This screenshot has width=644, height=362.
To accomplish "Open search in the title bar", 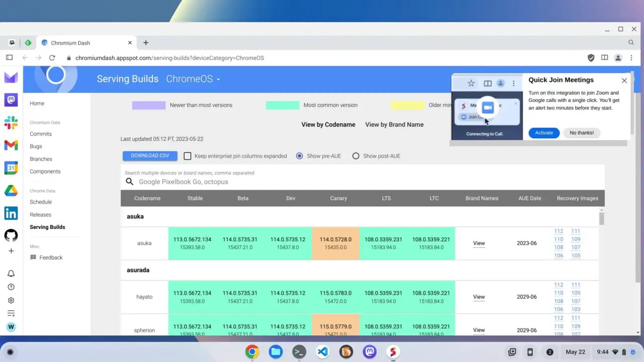I will coord(631,43).
